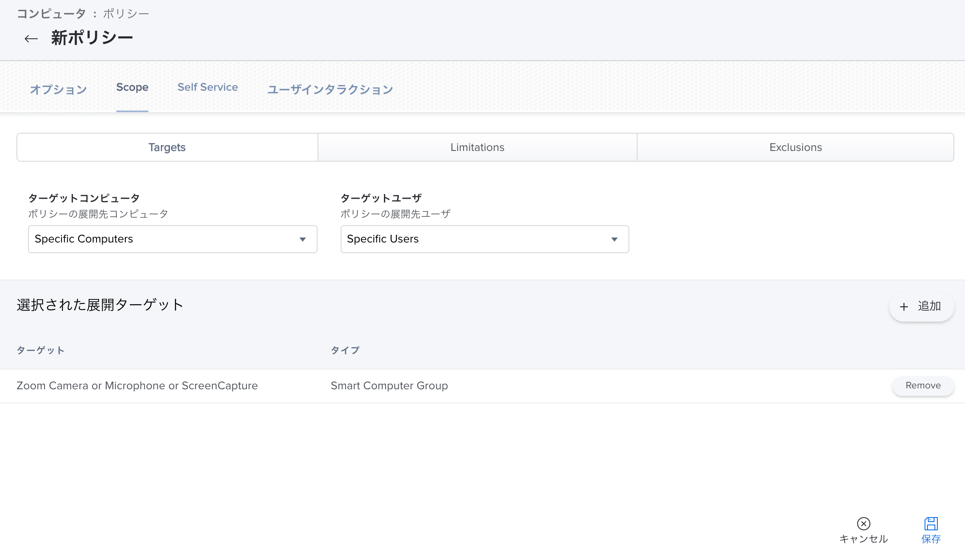Click the 保存 label
The height and width of the screenshot is (560, 965).
[931, 539]
